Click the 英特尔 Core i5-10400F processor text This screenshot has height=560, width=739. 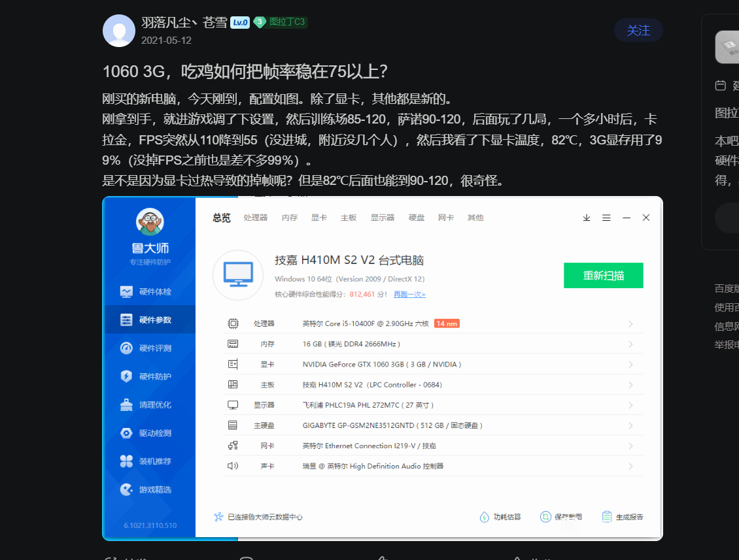[366, 323]
